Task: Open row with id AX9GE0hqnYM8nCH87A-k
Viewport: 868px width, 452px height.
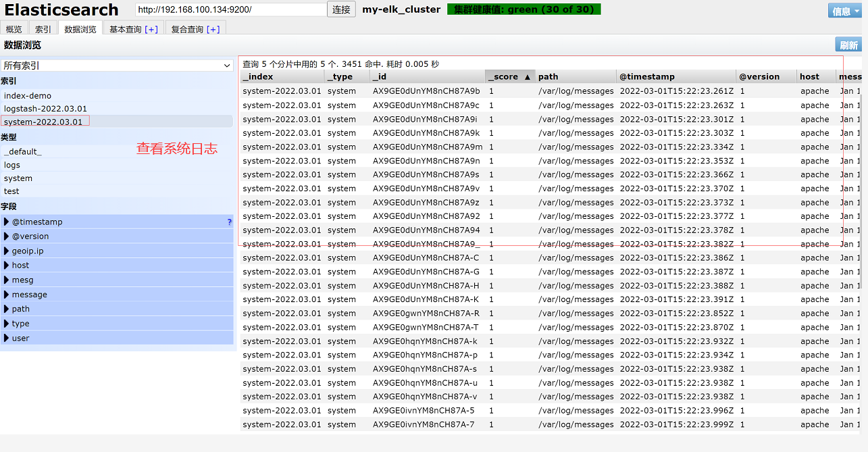Action: [426, 341]
